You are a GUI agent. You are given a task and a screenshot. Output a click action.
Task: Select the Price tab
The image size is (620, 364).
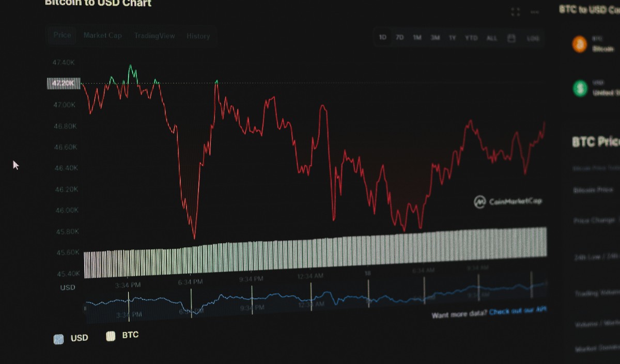[x=63, y=35]
